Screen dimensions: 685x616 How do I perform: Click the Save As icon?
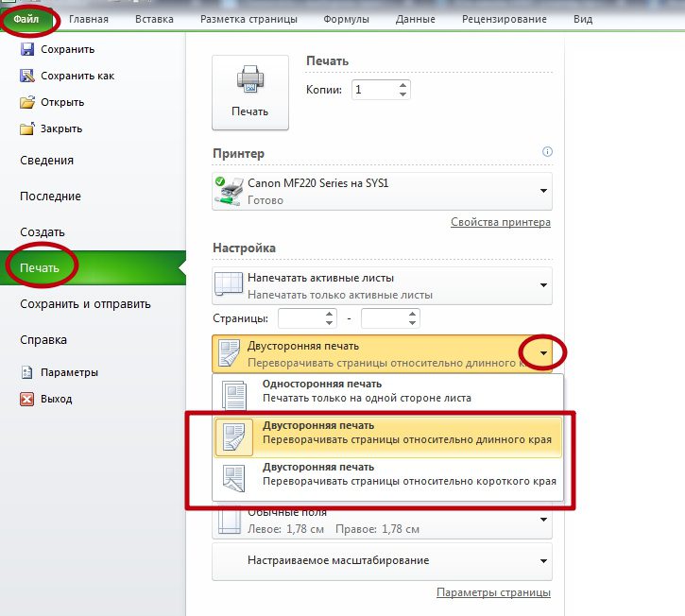pyautogui.click(x=27, y=76)
